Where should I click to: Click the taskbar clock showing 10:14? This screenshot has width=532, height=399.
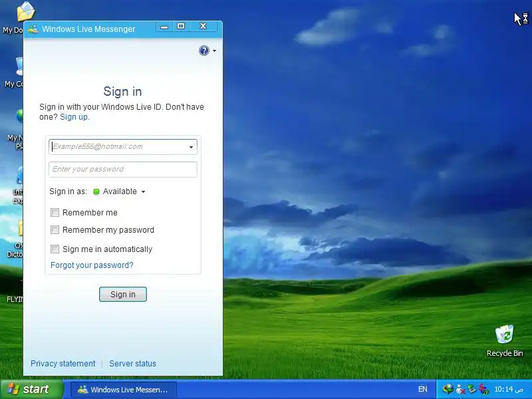(509, 389)
